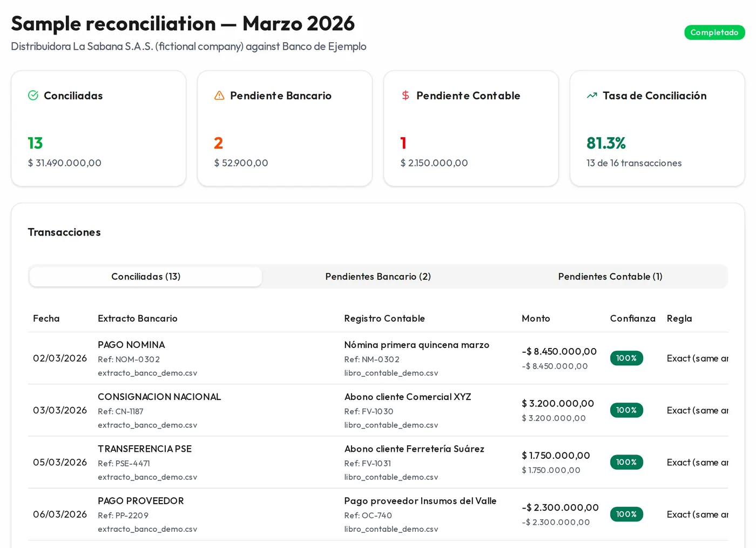This screenshot has height=548, width=756.
Task: Click the $ 31.490.000,00 reconciled total
Action: pyautogui.click(x=65, y=163)
